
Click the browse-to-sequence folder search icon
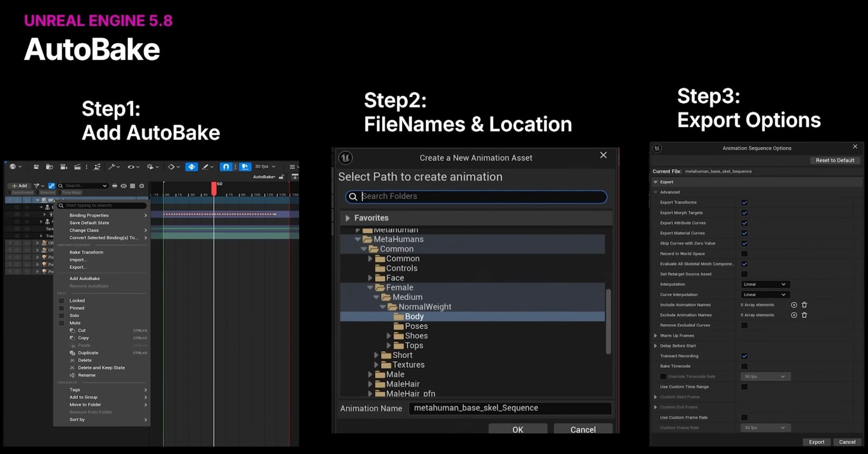50,167
